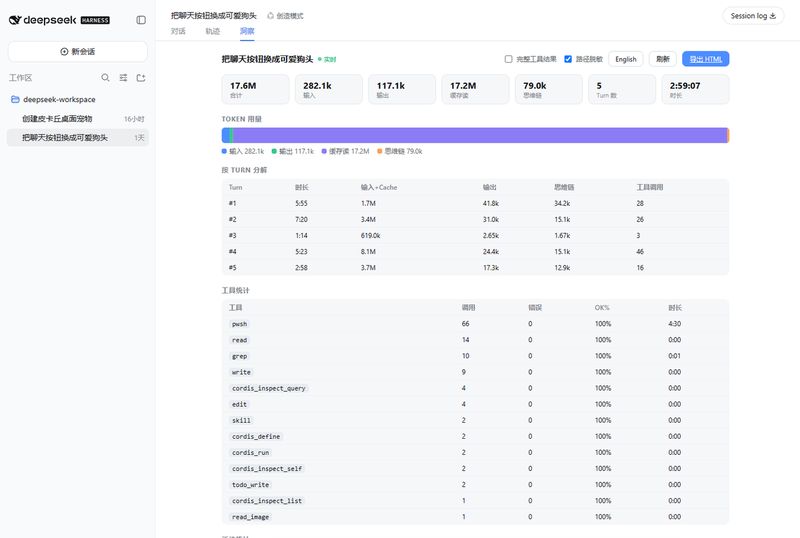This screenshot has width=800, height=538.
Task: Click the edit tool name
Action: click(239, 404)
